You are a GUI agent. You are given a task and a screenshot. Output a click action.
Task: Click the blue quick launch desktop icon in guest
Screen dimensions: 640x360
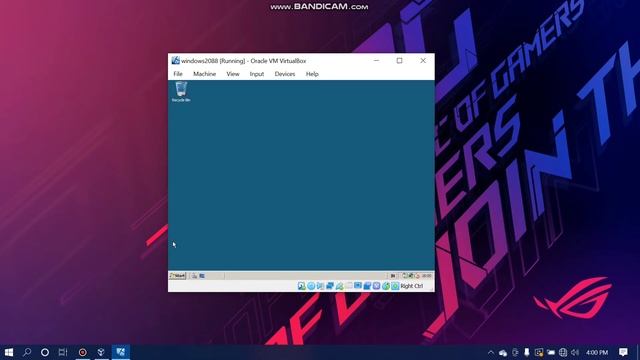click(202, 276)
